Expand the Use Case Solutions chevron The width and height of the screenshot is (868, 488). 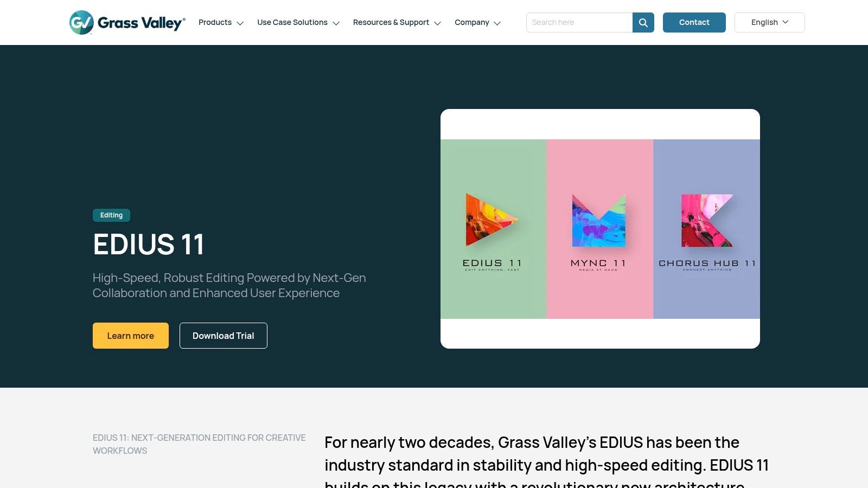tap(336, 23)
